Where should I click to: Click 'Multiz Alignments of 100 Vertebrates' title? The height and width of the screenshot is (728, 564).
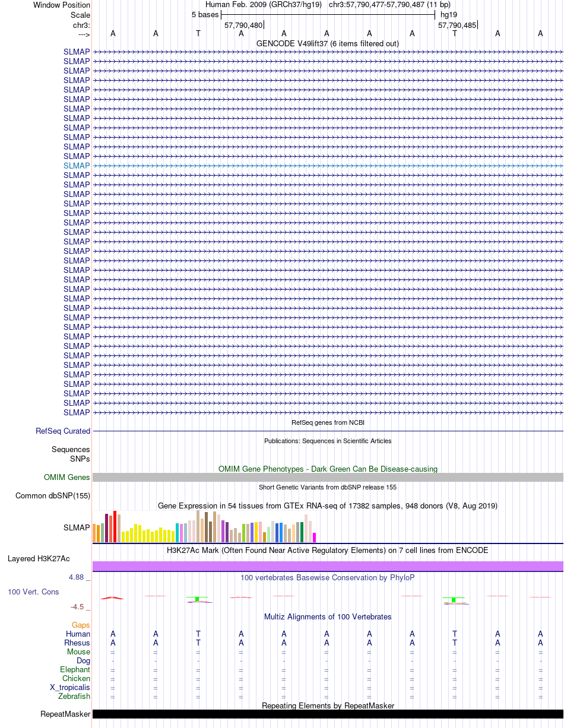click(328, 616)
